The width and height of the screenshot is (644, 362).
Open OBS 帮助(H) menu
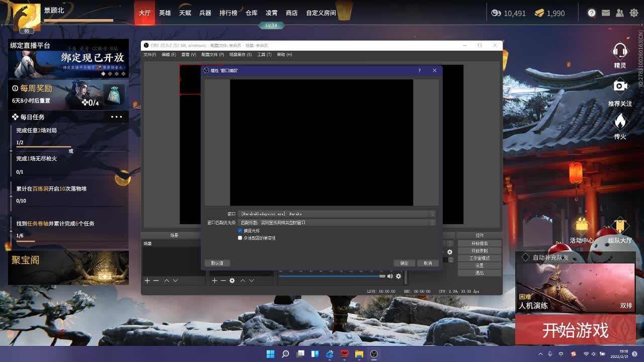point(284,54)
